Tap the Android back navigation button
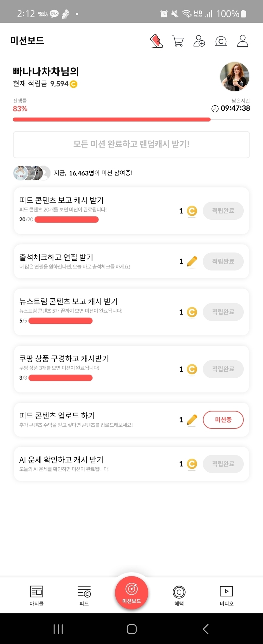 point(206,629)
